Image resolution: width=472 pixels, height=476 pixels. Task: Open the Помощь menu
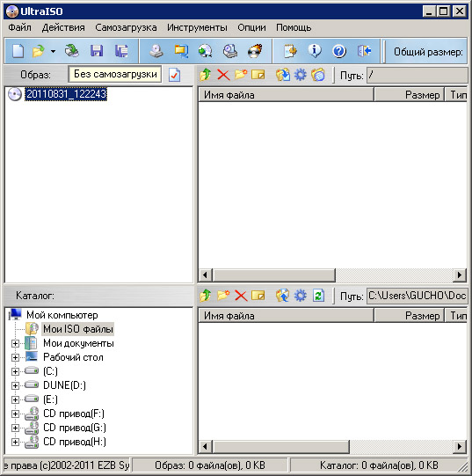tap(294, 27)
